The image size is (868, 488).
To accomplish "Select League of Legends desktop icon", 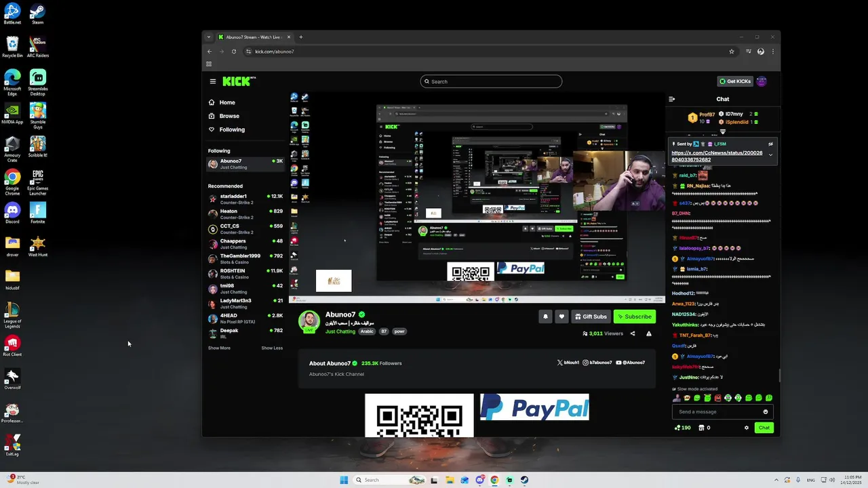I will pos(12,315).
